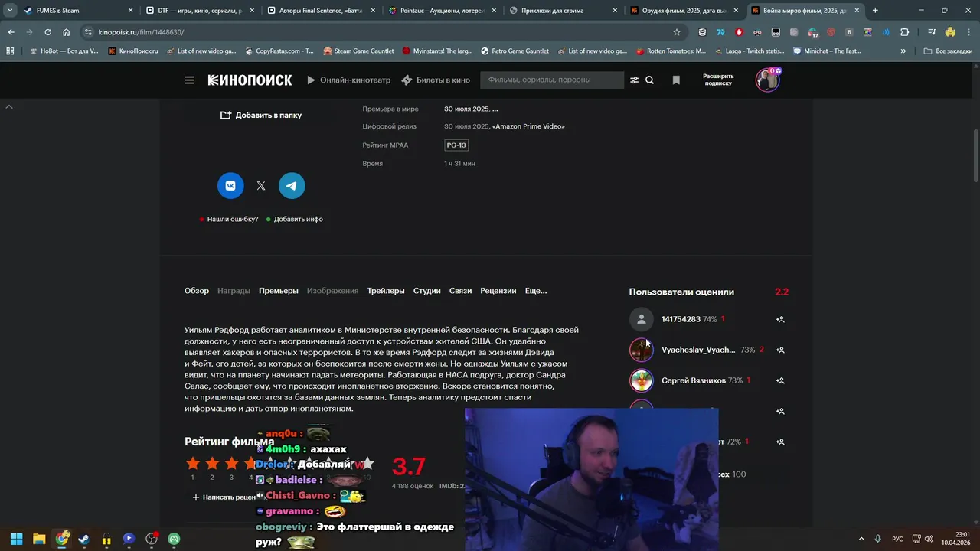
Task: Open КиноПоиск.ru bookmark
Action: pos(133,51)
